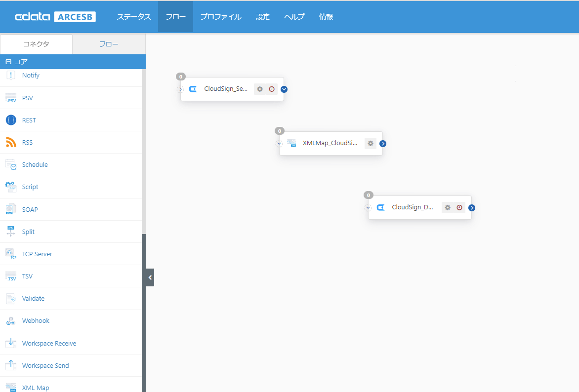Open settings gear on XMLMap_CloudSi connector
579x392 pixels.
371,143
